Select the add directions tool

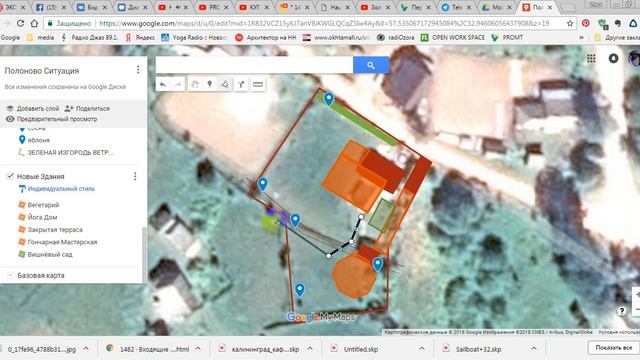[x=241, y=84]
